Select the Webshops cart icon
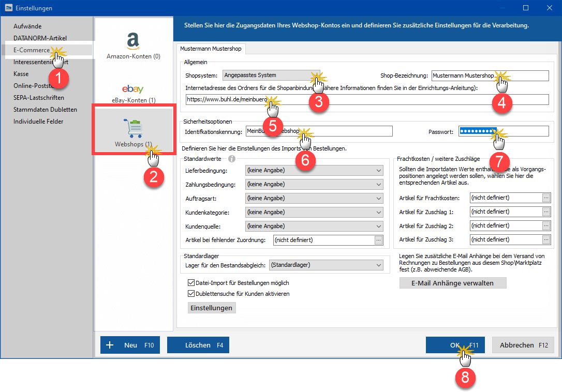The height and width of the screenshot is (392, 562). [134, 128]
